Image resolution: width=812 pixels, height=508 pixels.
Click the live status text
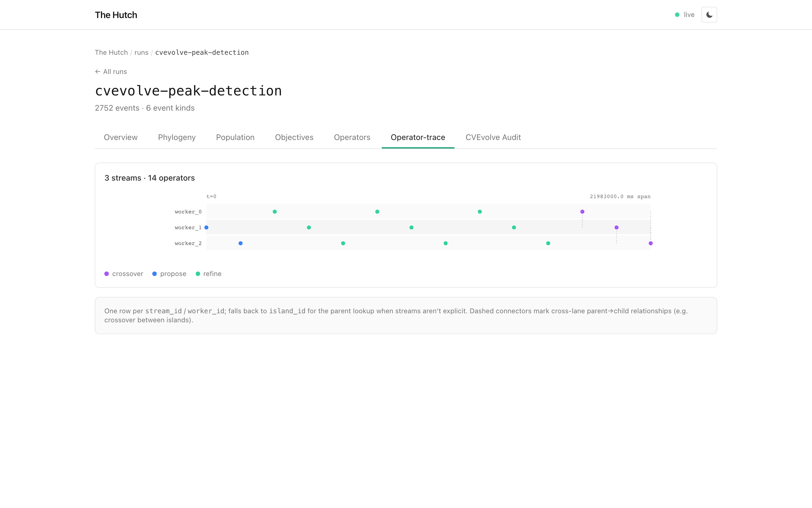[x=689, y=15]
